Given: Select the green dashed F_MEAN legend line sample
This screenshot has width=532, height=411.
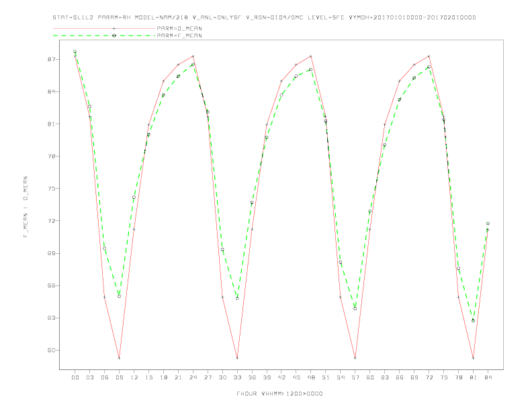Looking at the screenshot, I should (104, 36).
